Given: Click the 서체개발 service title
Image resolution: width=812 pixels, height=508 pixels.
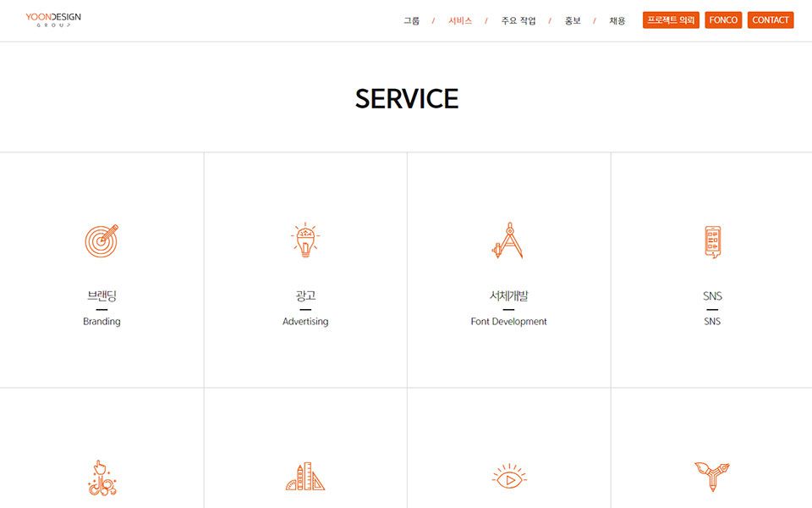Looking at the screenshot, I should [x=508, y=295].
